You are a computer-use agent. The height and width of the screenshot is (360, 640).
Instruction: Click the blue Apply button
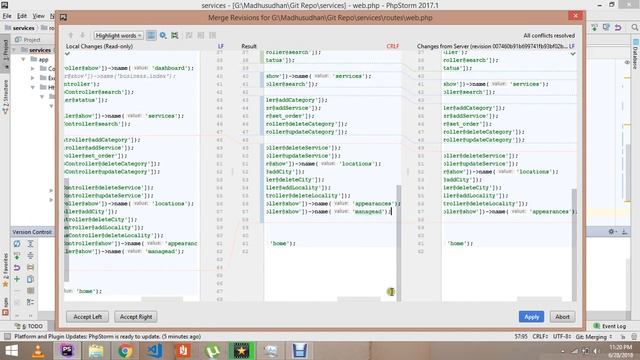click(531, 317)
